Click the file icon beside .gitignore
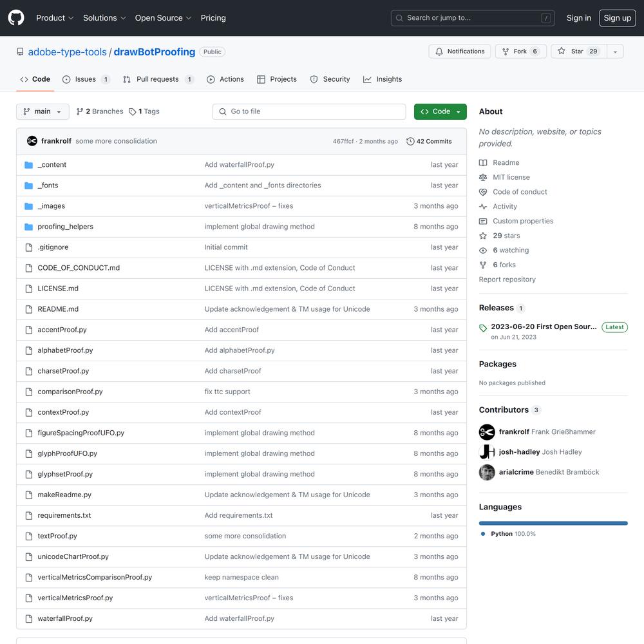The height and width of the screenshot is (644, 644). 29,247
